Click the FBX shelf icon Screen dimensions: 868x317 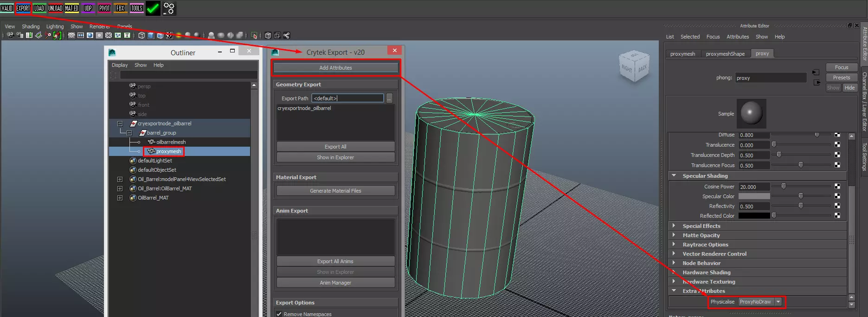120,8
